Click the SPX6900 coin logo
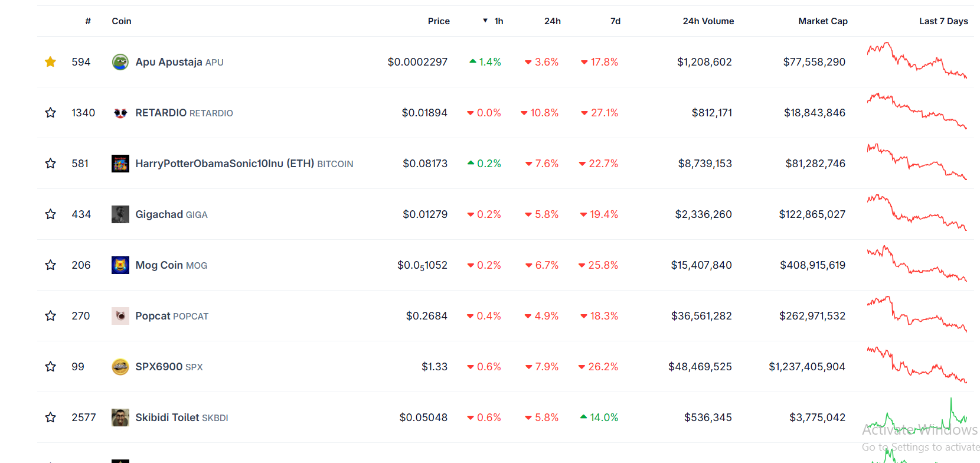Screen dimensions: 980x463 [120, 367]
